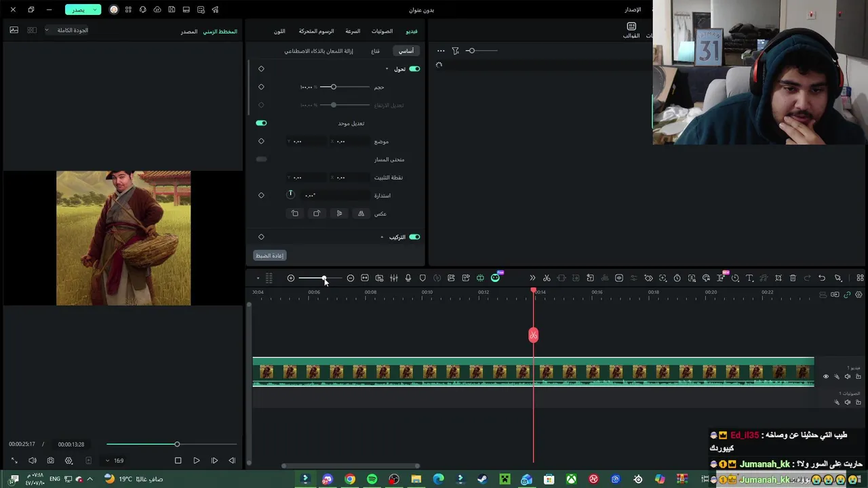
Task: Click the filter funnel icon in media panel
Action: coord(456,51)
